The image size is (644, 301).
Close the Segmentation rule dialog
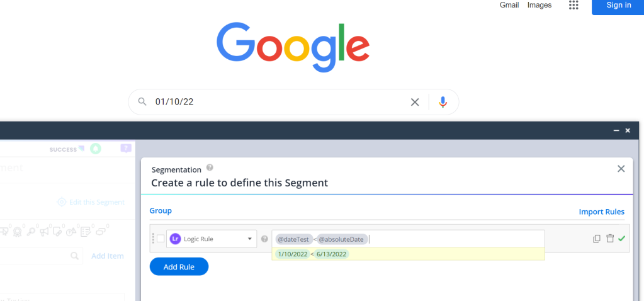pos(621,169)
